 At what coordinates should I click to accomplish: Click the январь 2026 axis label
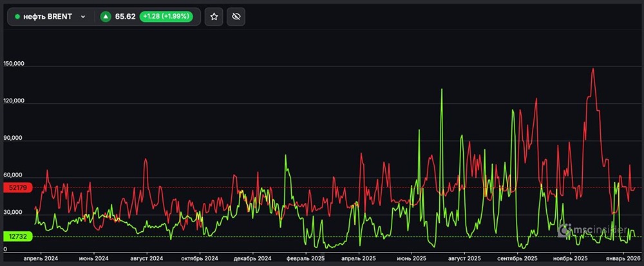[622, 258]
